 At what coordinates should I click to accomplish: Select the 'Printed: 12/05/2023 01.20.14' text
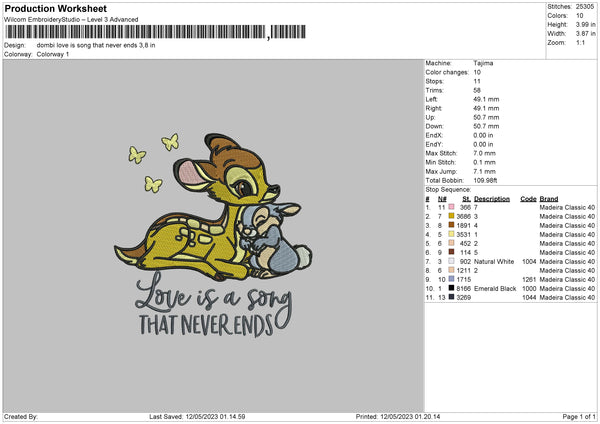tap(398, 416)
